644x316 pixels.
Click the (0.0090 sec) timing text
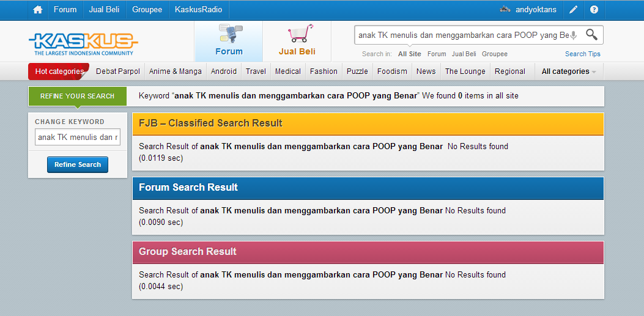pyautogui.click(x=161, y=222)
